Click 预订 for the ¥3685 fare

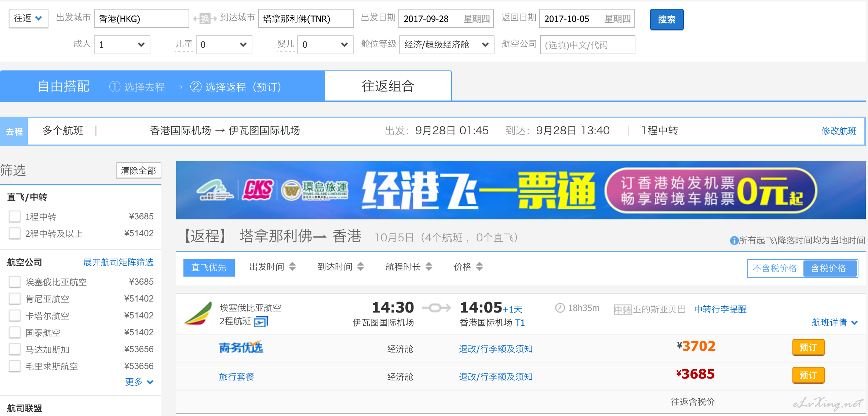(808, 375)
